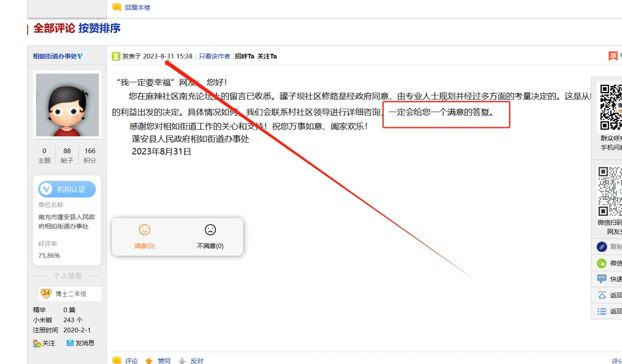Open the 相如街道办事处 username link
Image resolution: width=622 pixels, height=364 pixels.
pyautogui.click(x=57, y=56)
